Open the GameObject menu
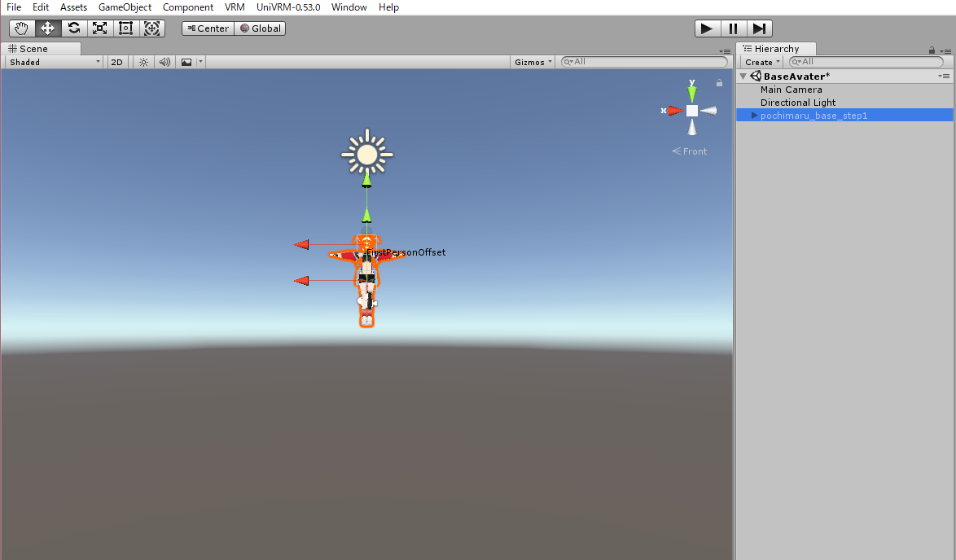Screen dimensions: 956x560 coord(125,7)
